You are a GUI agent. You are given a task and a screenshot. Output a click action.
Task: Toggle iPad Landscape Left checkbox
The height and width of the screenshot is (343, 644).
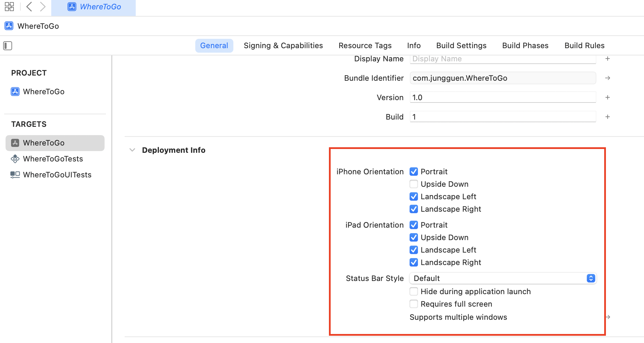click(x=413, y=250)
